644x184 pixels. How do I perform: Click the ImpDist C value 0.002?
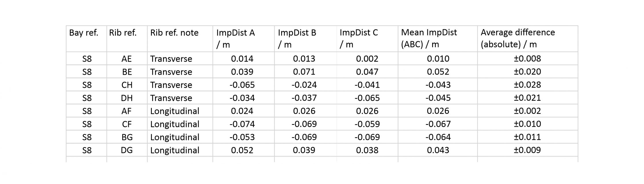[367, 59]
